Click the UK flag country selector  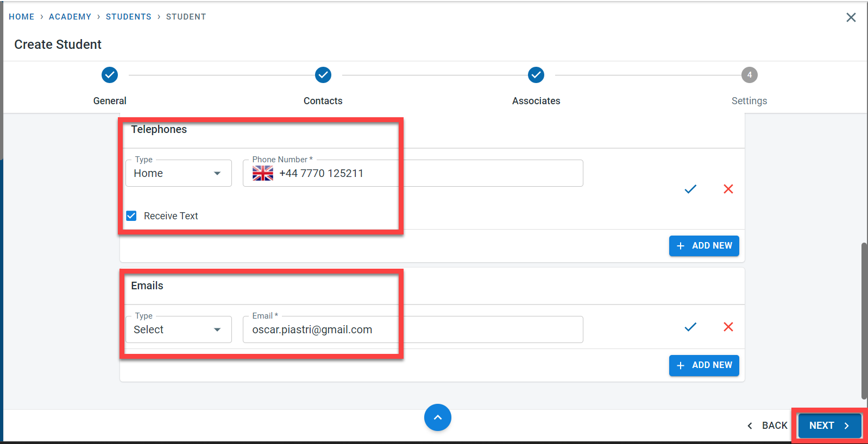click(263, 173)
